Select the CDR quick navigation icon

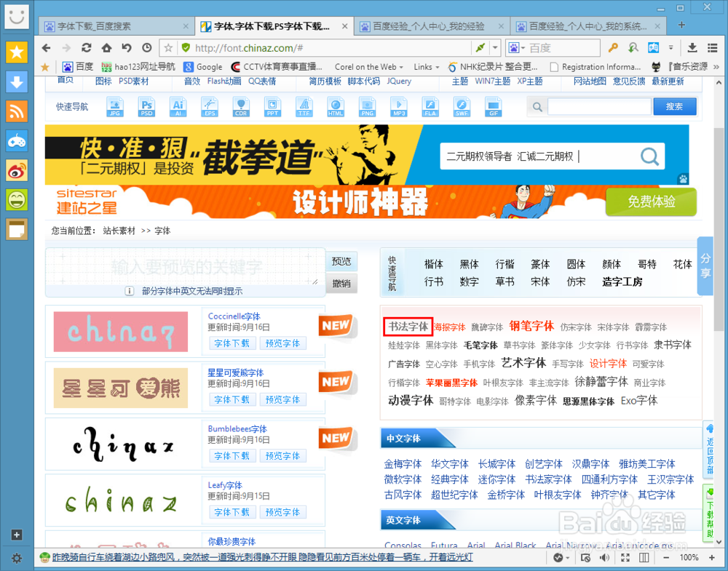point(241,107)
